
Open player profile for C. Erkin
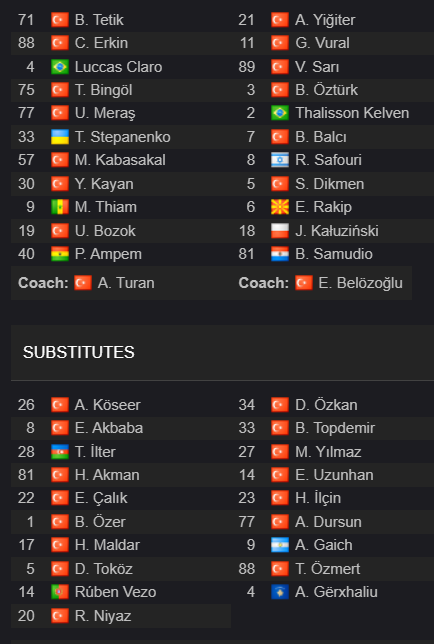point(101,43)
